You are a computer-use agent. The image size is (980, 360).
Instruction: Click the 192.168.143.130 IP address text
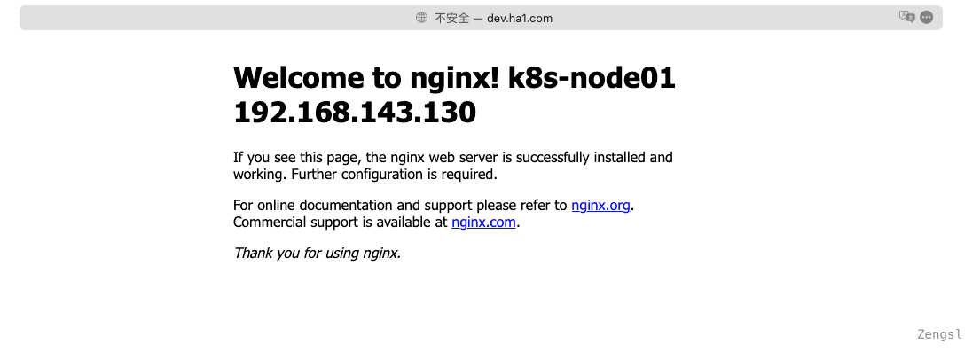tap(355, 113)
